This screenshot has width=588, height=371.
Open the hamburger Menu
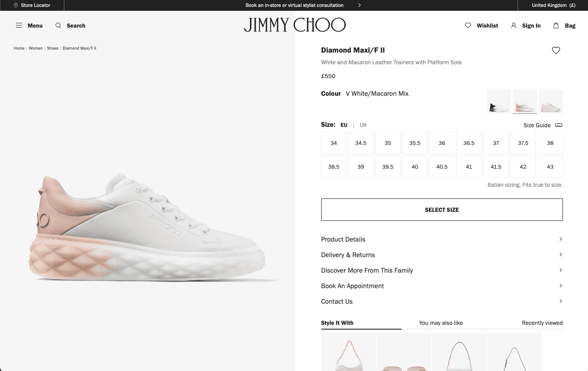[x=19, y=25]
